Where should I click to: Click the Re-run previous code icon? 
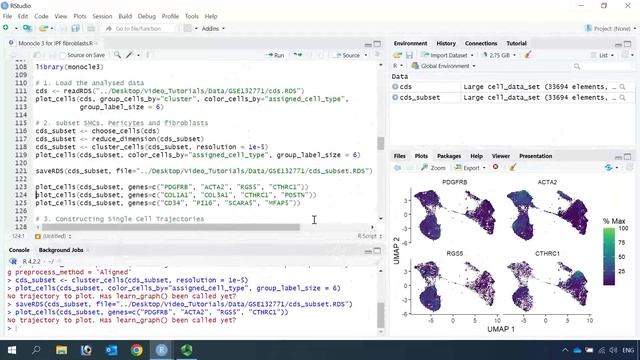[x=298, y=55]
